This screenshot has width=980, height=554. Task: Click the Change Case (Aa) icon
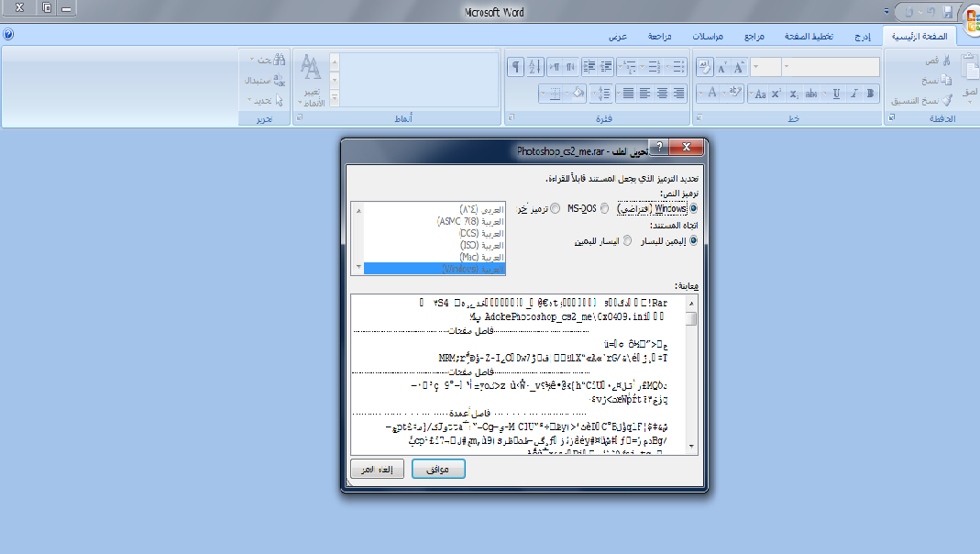coord(759,94)
